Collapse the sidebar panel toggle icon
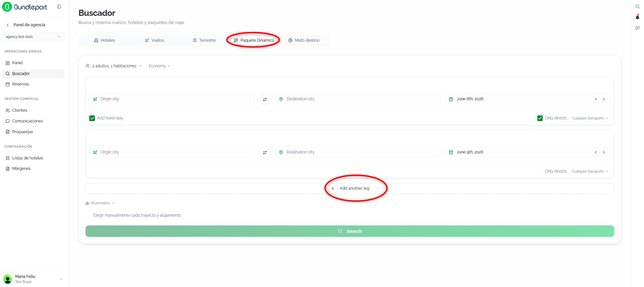 [x=59, y=7]
